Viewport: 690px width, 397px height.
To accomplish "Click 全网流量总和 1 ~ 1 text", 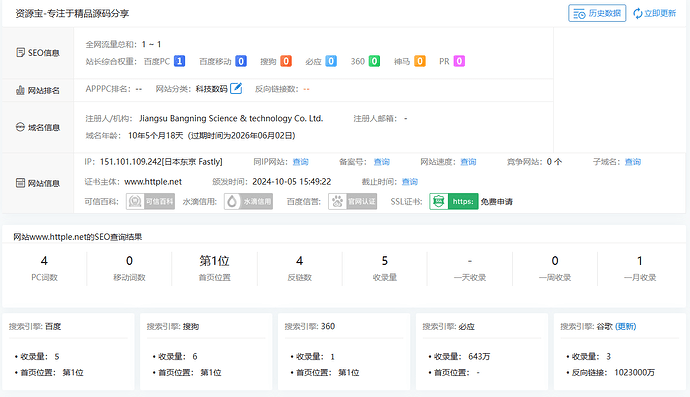I will (123, 44).
